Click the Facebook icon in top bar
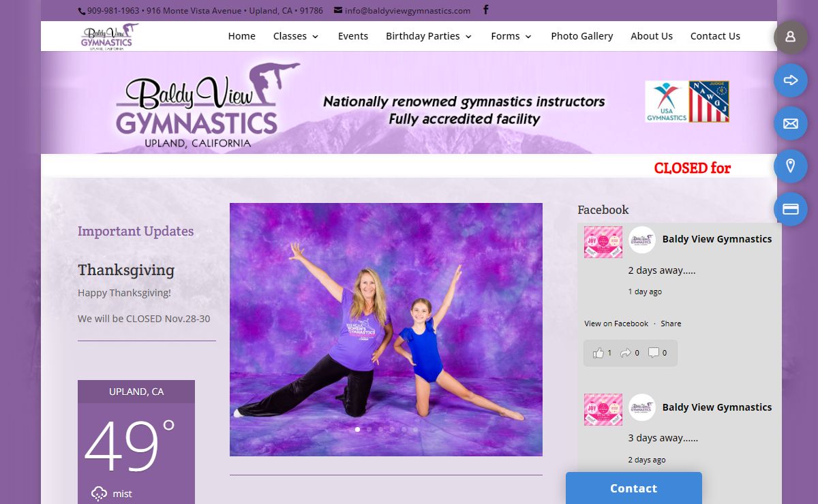Viewport: 818px width, 504px height. 486,10
